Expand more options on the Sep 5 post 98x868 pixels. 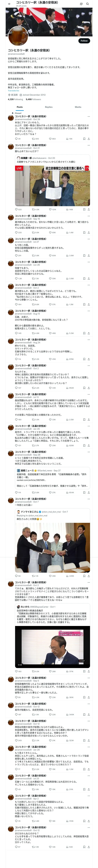[89, 668]
